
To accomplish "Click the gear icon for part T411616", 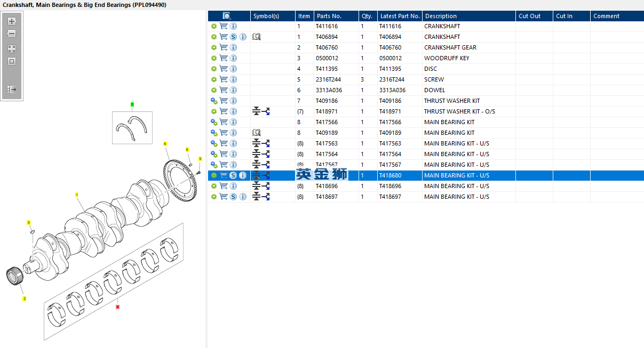I will (x=214, y=26).
